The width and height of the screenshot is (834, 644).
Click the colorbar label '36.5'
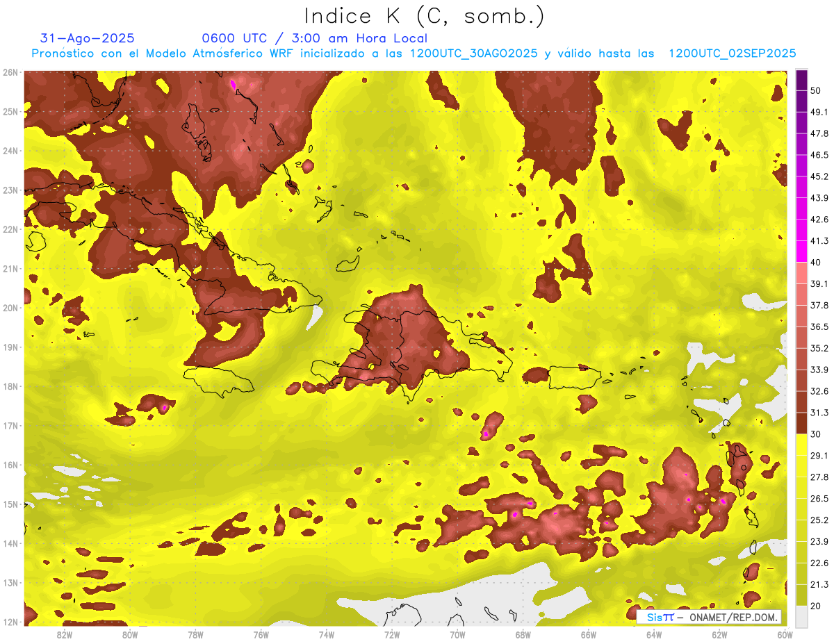point(819,327)
